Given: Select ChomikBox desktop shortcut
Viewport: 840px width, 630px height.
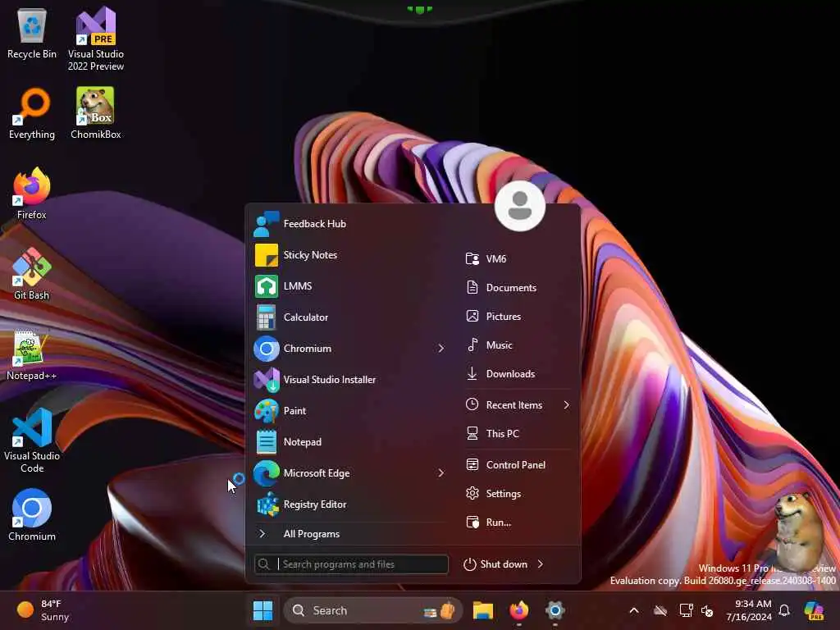Looking at the screenshot, I should coord(96,113).
